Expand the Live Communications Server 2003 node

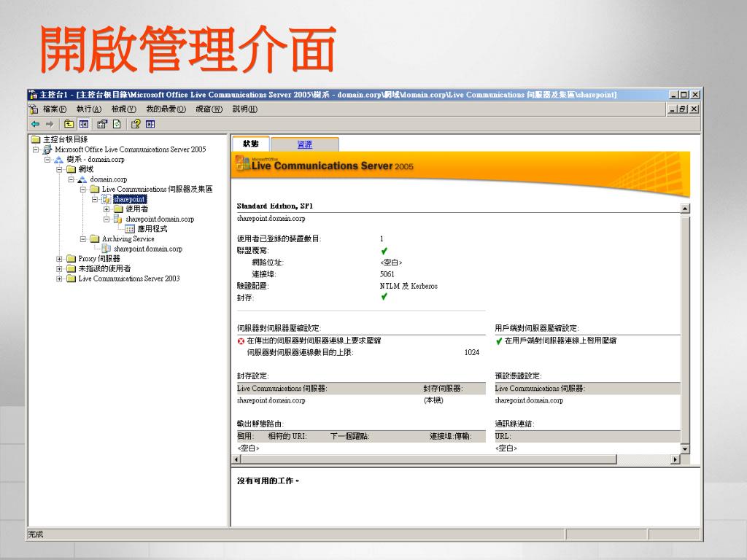[x=60, y=279]
